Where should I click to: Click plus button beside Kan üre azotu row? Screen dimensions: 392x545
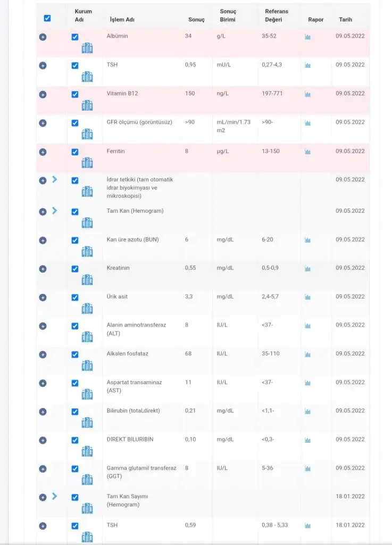[43, 240]
